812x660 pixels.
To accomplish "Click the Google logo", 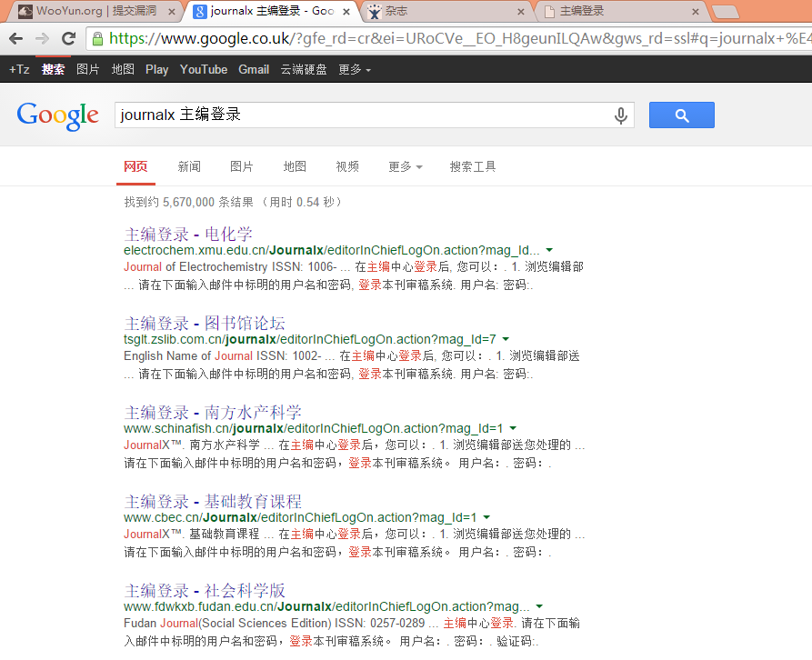I will click(57, 115).
